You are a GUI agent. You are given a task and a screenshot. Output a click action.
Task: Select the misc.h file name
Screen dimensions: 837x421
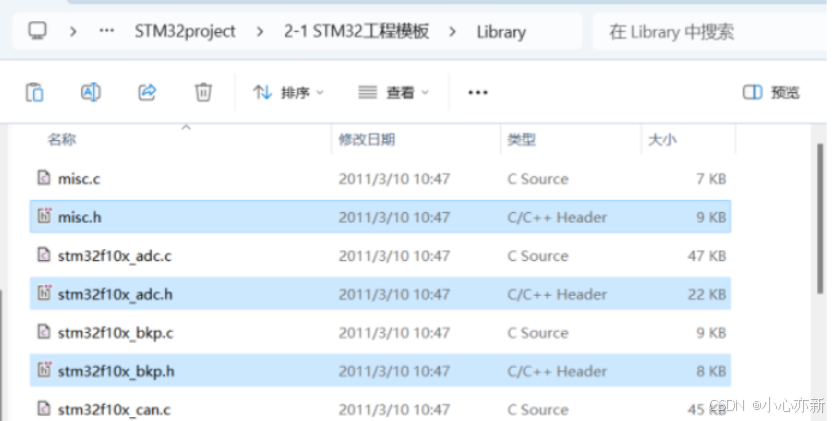pos(80,217)
